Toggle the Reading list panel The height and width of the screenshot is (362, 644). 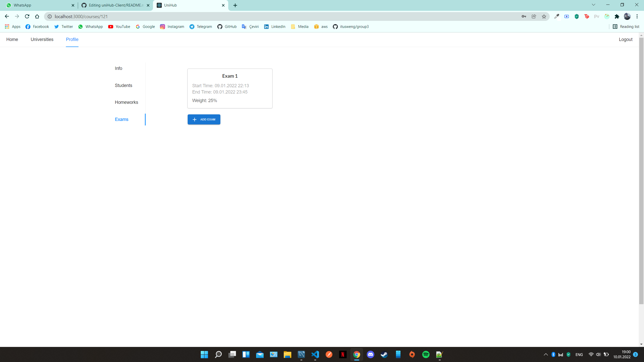click(626, 26)
